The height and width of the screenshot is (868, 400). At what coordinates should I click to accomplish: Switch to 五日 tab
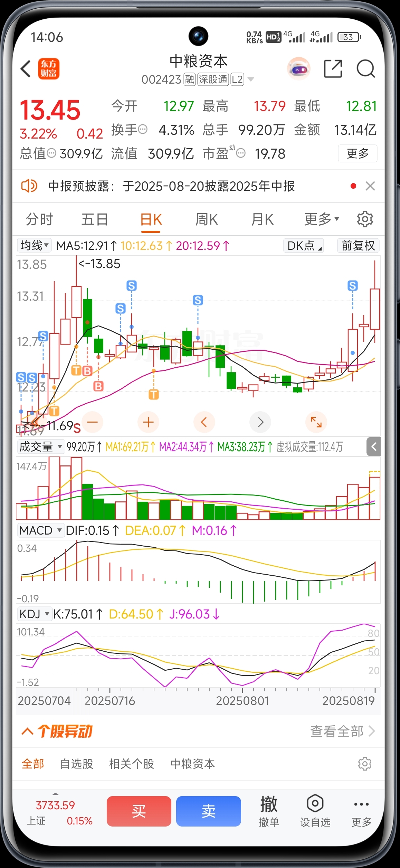point(95,219)
